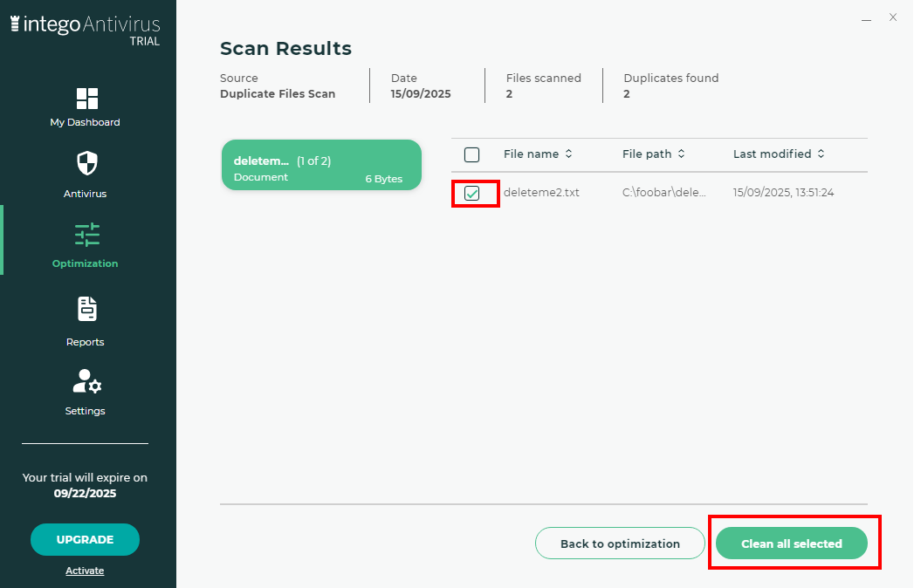The height and width of the screenshot is (588, 914).
Task: Click the Intego castle logo icon
Action: [x=15, y=24]
